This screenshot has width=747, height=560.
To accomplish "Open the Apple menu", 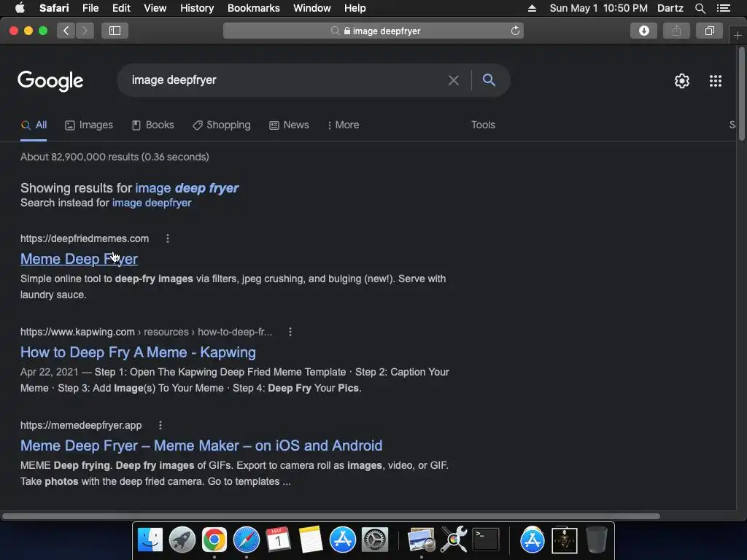I will pos(20,8).
